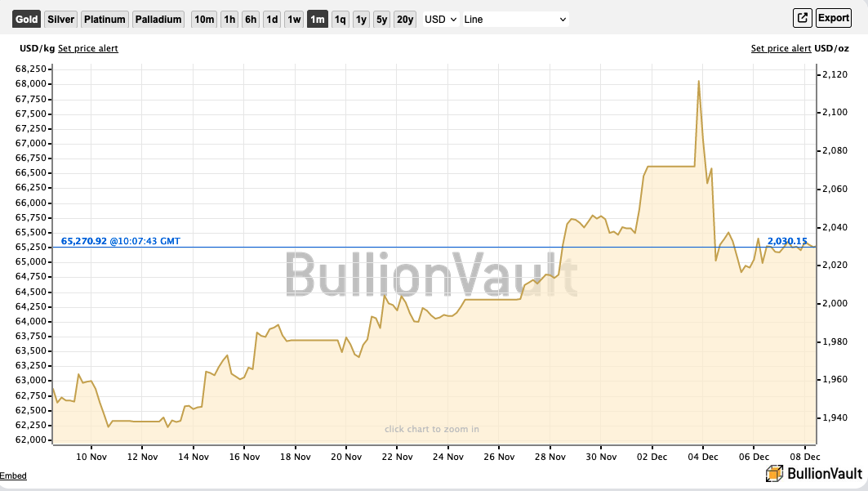Image resolution: width=868 pixels, height=491 pixels.
Task: Set time range to 1w
Action: click(x=294, y=20)
